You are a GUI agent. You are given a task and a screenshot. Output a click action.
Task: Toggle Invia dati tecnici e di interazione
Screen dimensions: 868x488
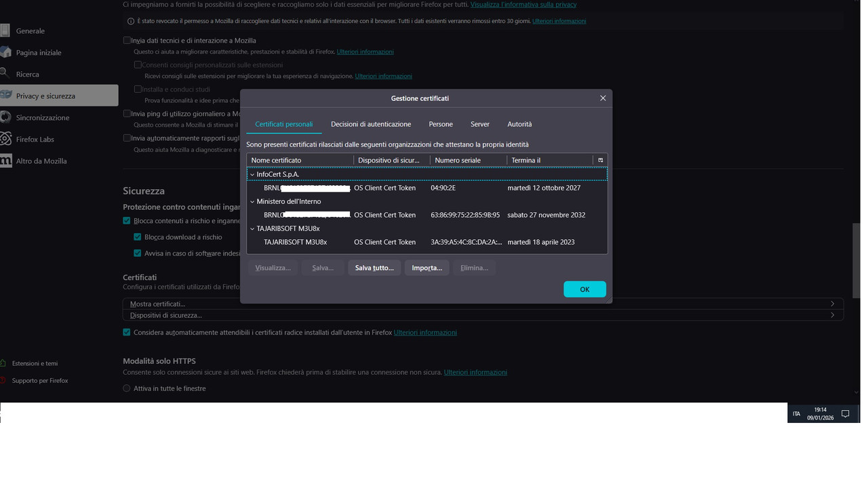127,41
